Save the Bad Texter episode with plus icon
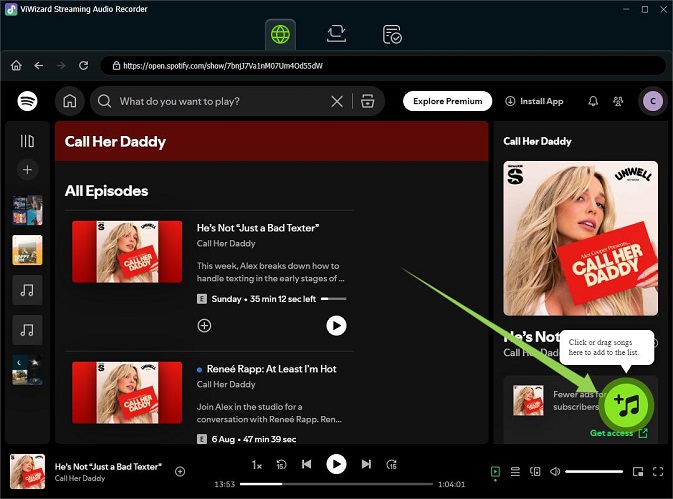The width and height of the screenshot is (673, 499). click(x=204, y=326)
